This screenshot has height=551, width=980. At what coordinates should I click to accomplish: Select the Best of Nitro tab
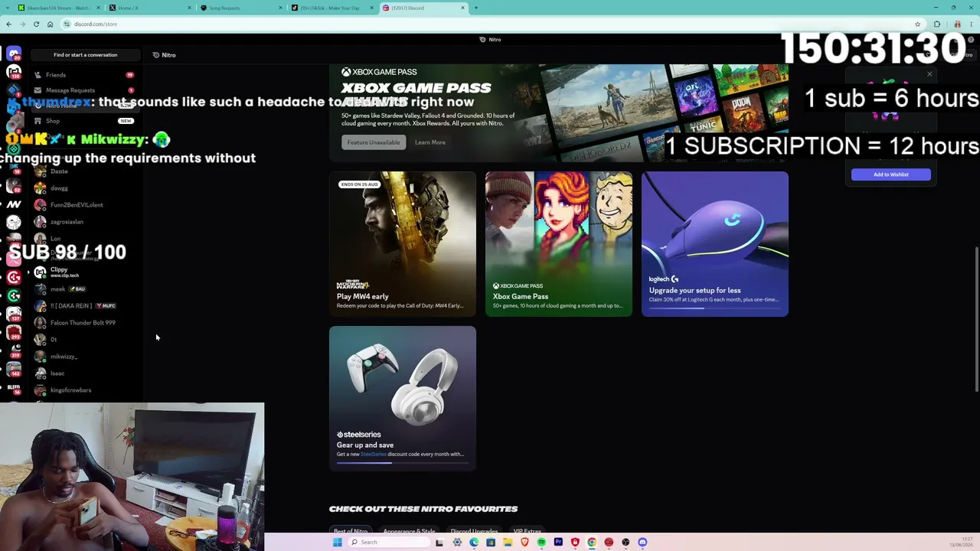coord(351,531)
